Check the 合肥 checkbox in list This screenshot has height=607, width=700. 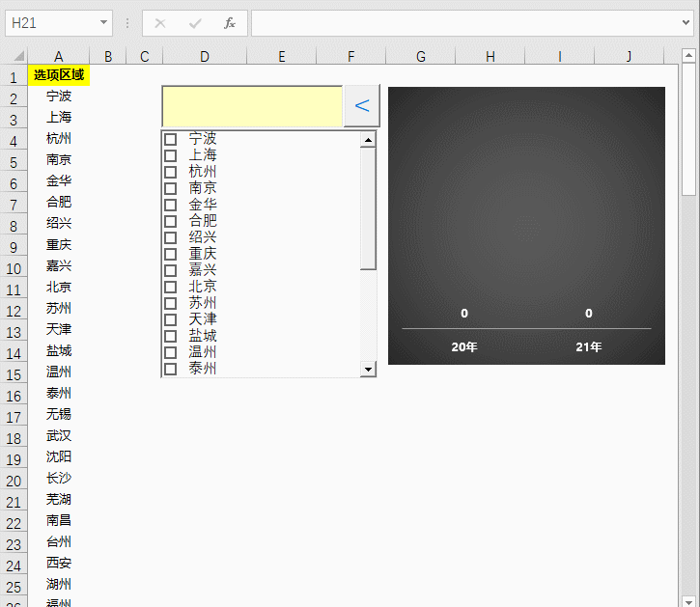(170, 221)
